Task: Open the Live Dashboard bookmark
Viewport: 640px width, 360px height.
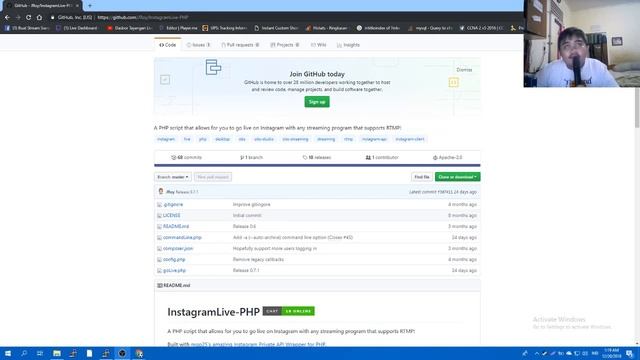Action: [x=77, y=28]
